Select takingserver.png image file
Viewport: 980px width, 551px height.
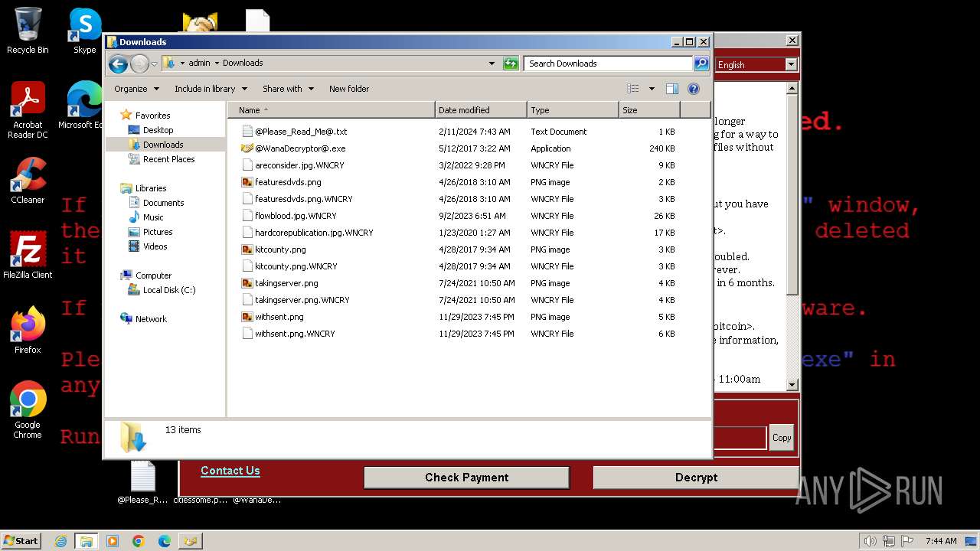(286, 283)
